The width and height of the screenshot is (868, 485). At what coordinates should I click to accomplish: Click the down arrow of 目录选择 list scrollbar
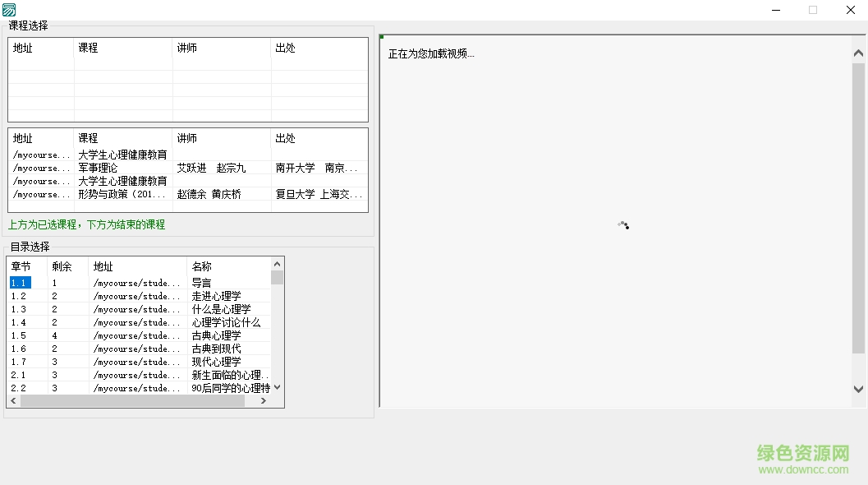tap(278, 386)
